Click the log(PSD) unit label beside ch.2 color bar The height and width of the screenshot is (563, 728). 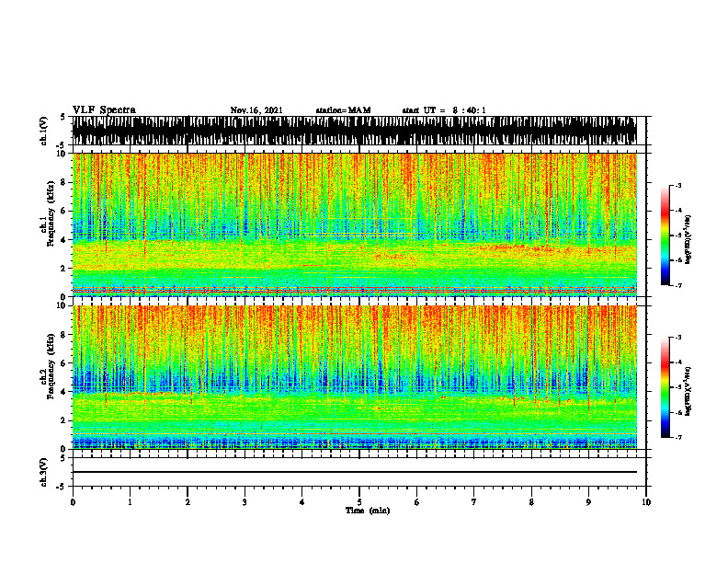coord(688,391)
